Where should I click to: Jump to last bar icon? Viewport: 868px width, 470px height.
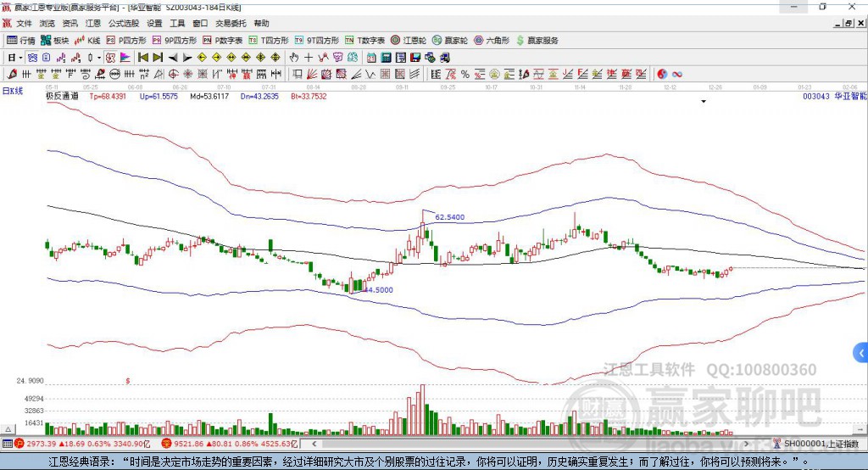point(158,57)
